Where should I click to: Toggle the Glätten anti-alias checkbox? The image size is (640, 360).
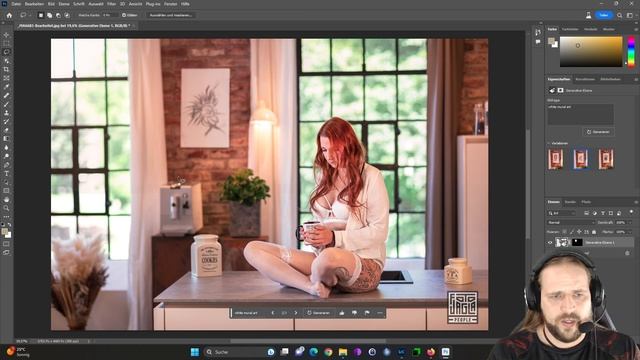(124, 15)
